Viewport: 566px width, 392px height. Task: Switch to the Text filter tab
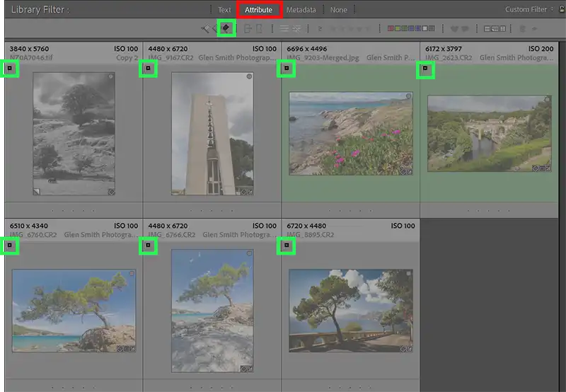(x=224, y=10)
